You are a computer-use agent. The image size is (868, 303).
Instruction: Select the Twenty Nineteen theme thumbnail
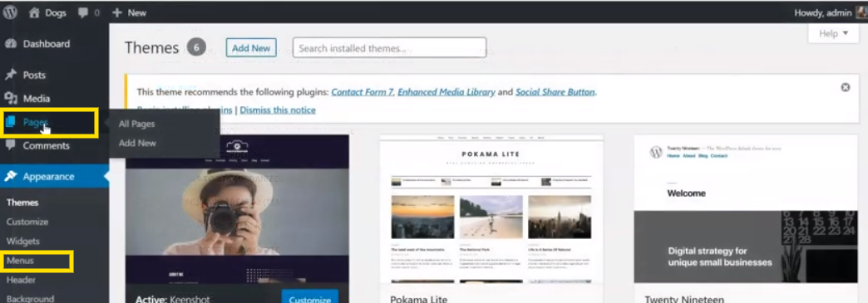pos(746,209)
